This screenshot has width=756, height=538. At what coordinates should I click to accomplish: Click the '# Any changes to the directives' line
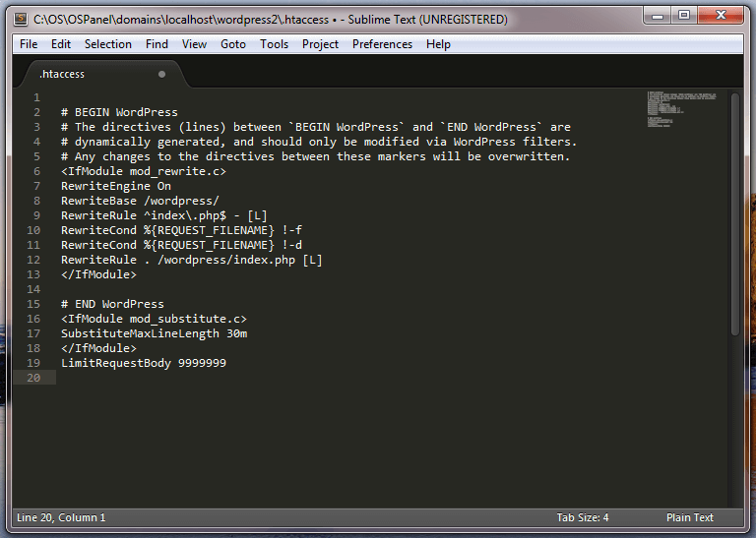coord(316,156)
